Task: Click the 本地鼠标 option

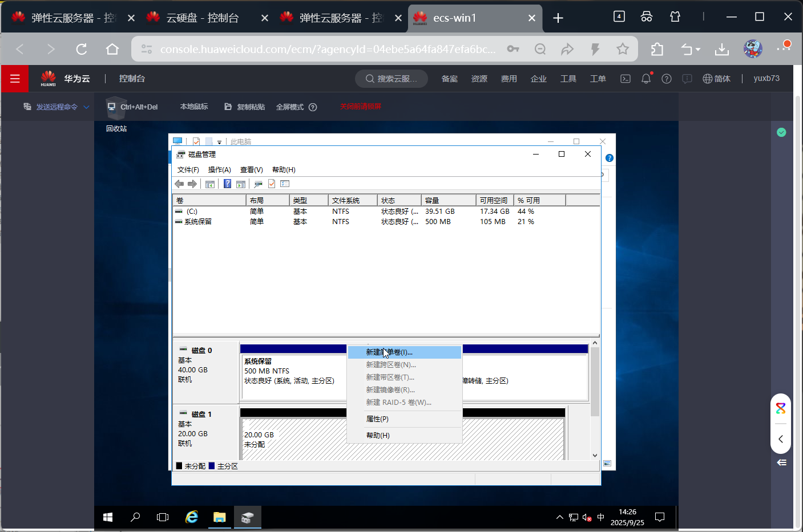Action: coord(194,107)
